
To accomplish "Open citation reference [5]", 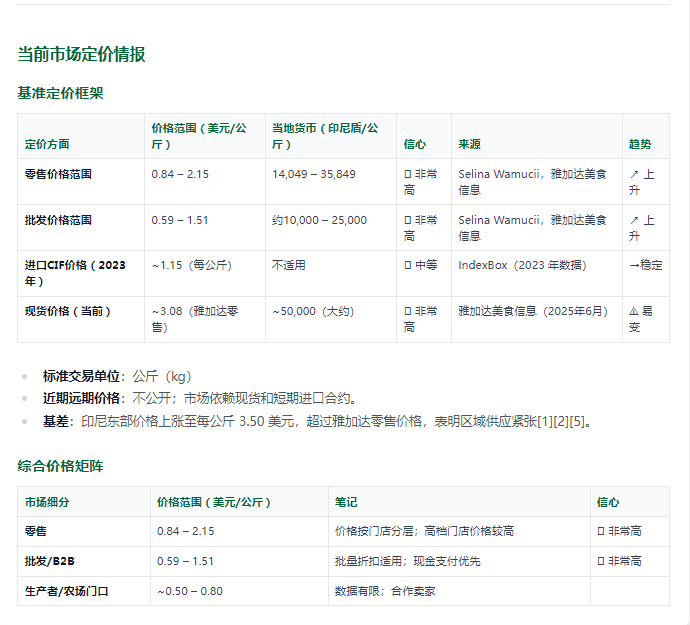I will 576,422.
